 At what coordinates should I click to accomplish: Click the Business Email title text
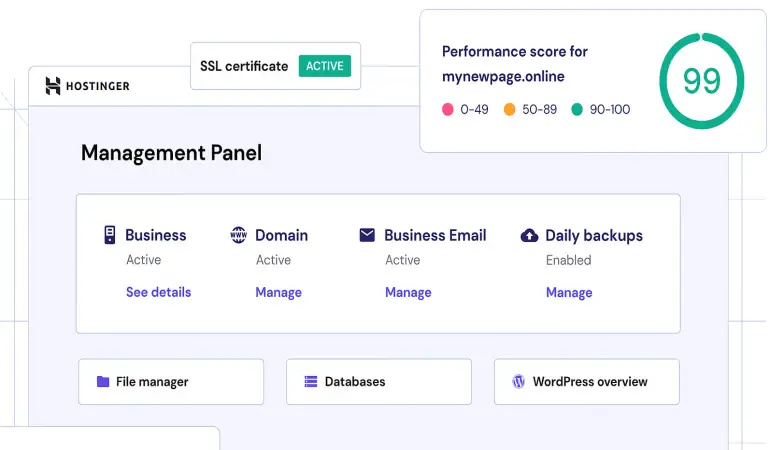pos(435,235)
